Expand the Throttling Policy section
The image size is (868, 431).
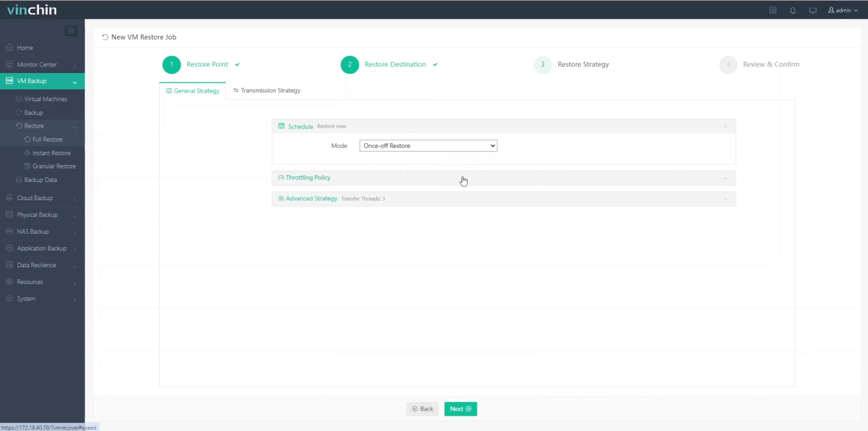(x=503, y=178)
